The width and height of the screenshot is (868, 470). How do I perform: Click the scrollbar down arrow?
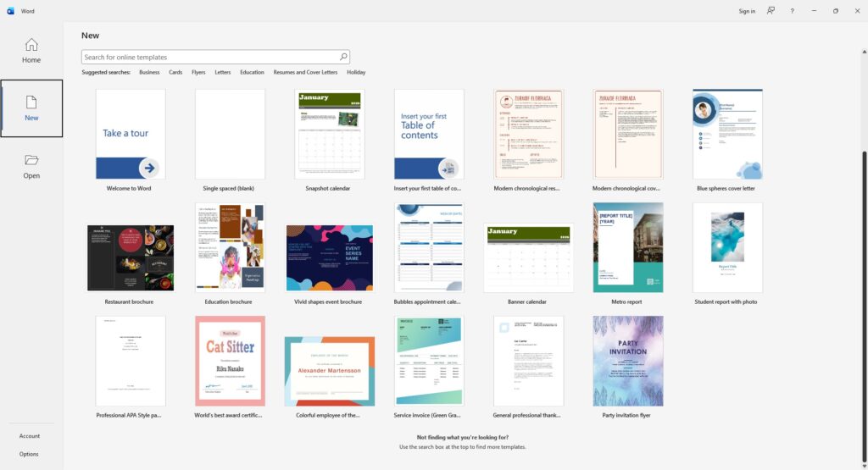[x=864, y=466]
